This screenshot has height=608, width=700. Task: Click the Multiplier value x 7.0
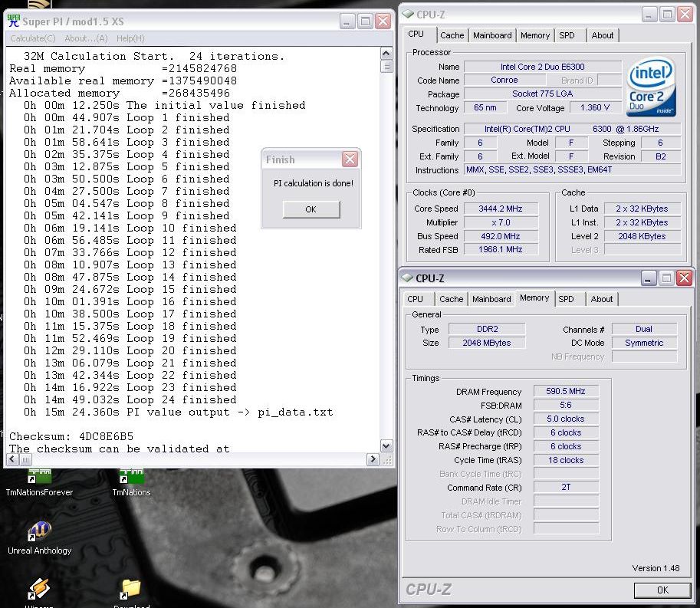click(x=501, y=222)
